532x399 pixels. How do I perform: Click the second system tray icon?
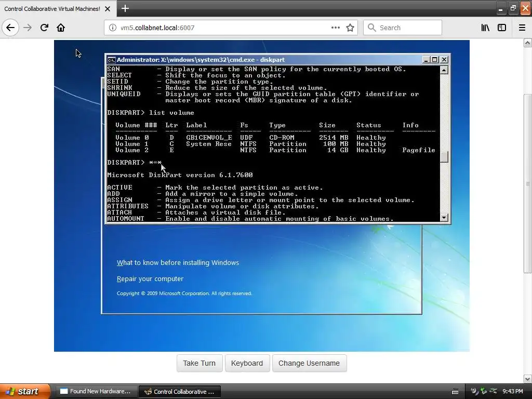point(484,391)
